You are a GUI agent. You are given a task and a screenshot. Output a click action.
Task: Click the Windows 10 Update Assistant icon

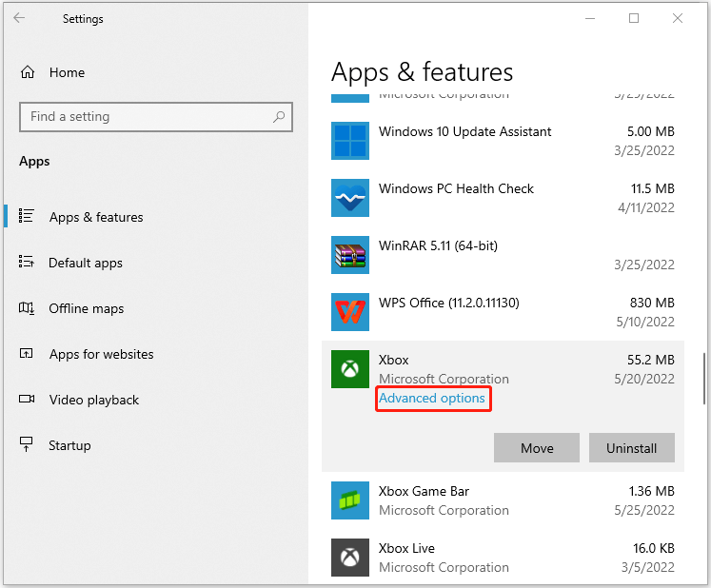350,141
